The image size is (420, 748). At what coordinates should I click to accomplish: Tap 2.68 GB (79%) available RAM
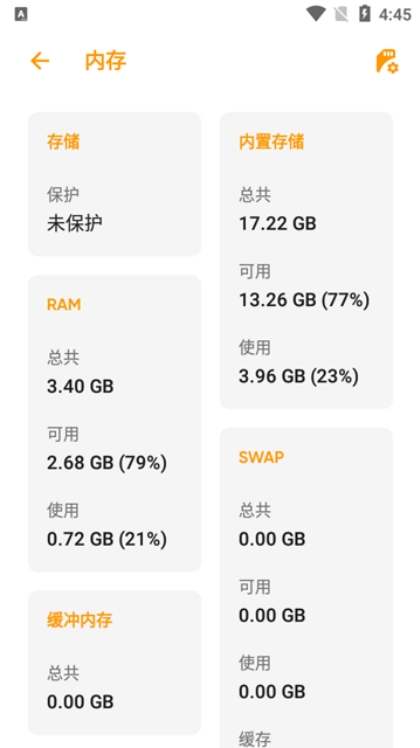(107, 463)
